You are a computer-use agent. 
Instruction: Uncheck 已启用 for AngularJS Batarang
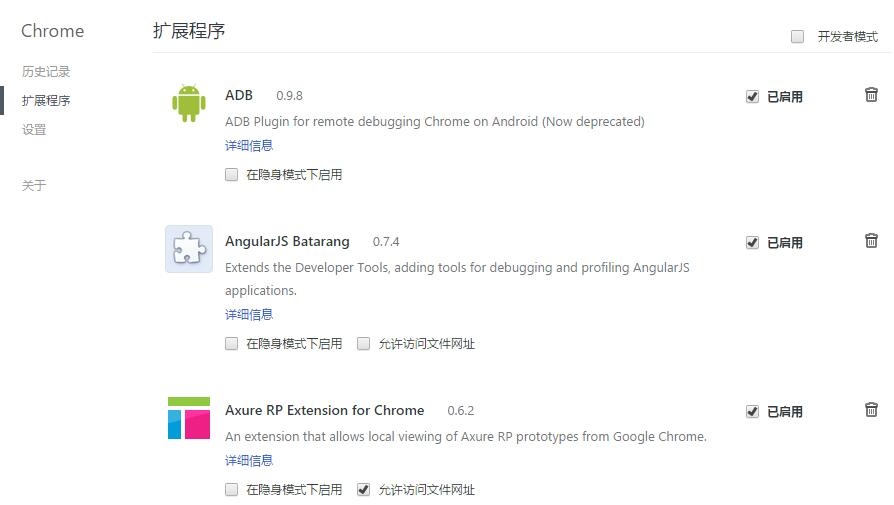pos(752,243)
